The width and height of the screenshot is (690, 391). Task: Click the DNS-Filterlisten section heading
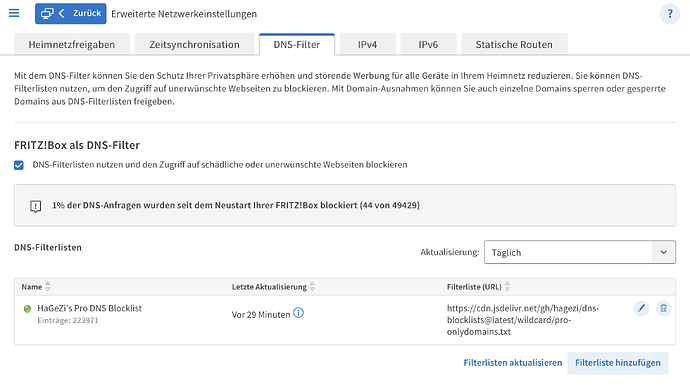point(48,248)
